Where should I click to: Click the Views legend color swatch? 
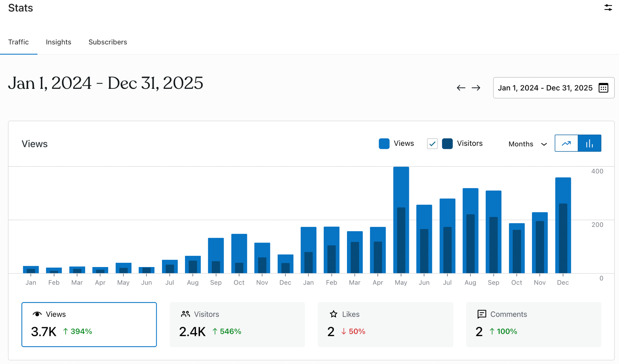coord(384,143)
